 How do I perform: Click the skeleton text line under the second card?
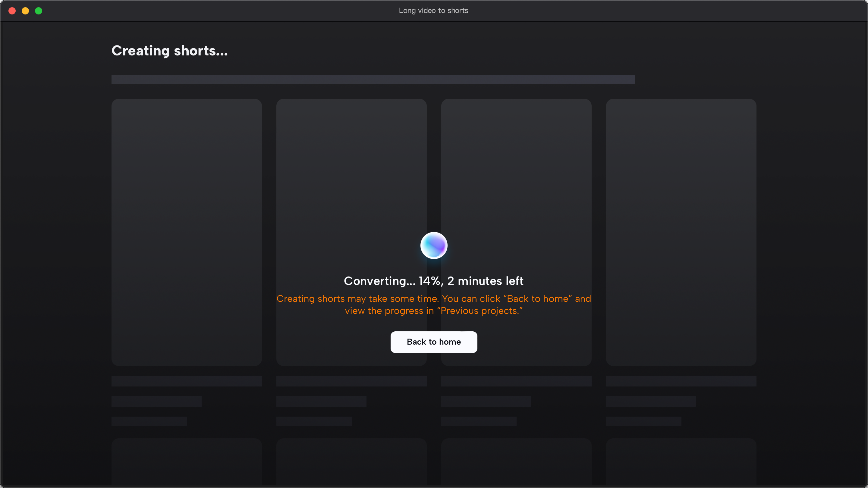tap(321, 401)
